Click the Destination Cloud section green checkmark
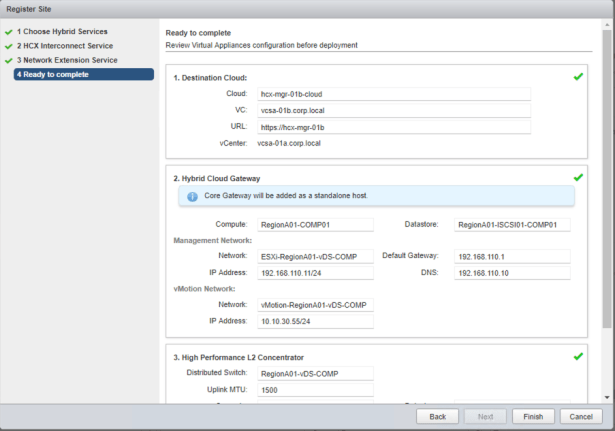Screen dimensions: 615x431 (x=578, y=77)
